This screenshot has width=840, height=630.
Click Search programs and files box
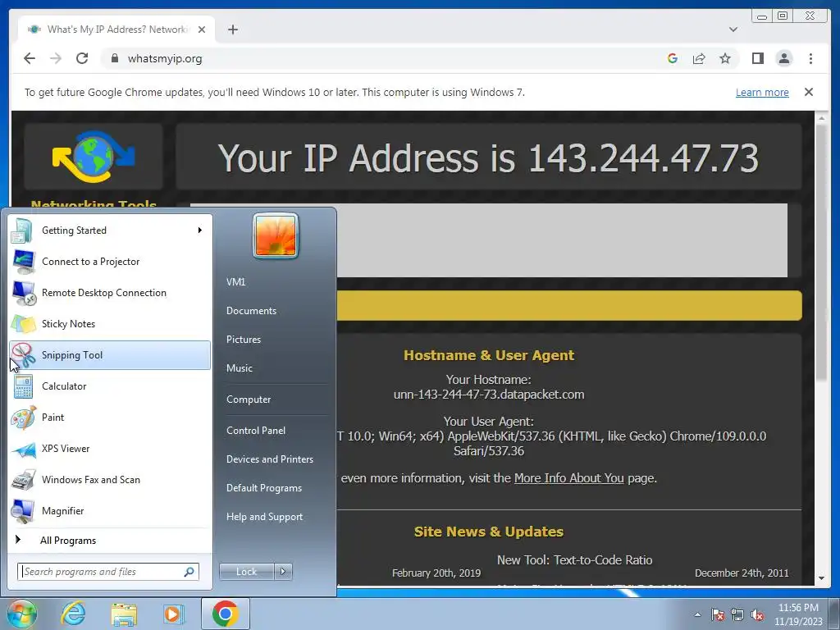[108, 572]
